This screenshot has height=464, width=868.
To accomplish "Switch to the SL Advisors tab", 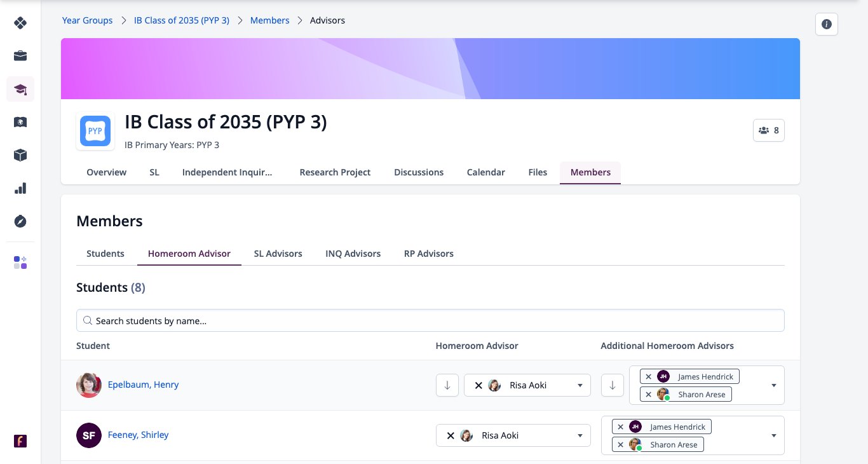I will pyautogui.click(x=278, y=254).
